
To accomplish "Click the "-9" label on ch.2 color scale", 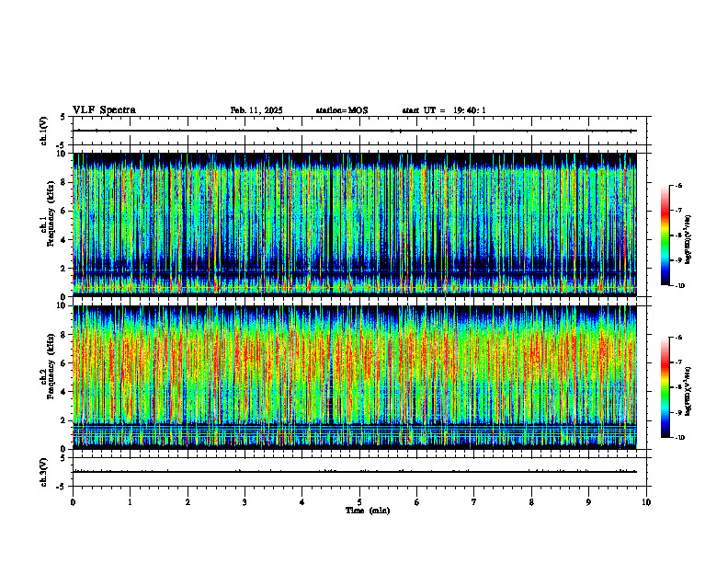I will pyautogui.click(x=678, y=412).
